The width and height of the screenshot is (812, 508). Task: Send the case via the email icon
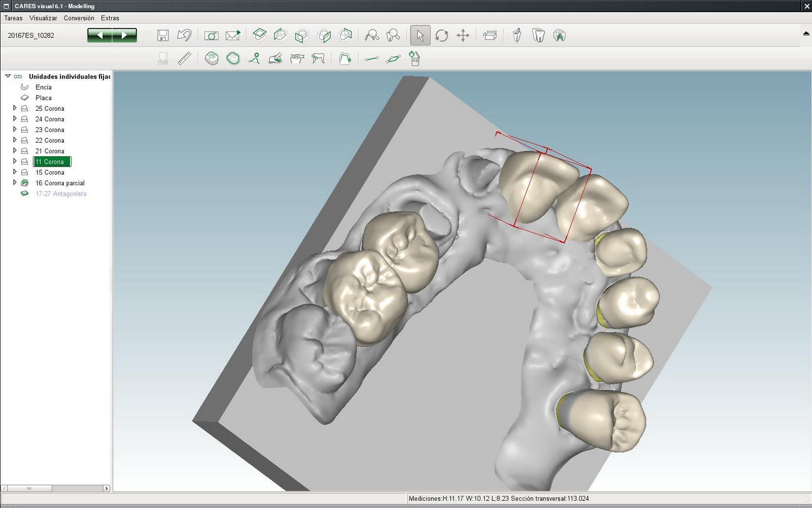(x=232, y=36)
